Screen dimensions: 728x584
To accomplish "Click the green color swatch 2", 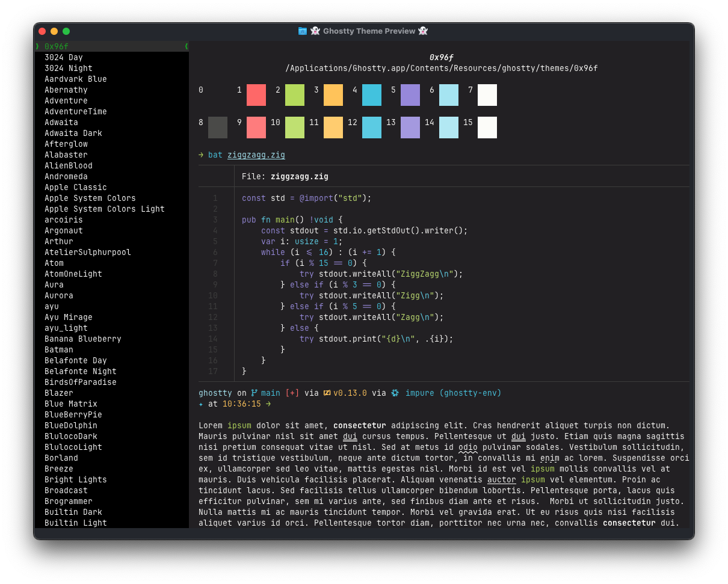I will pyautogui.click(x=295, y=95).
